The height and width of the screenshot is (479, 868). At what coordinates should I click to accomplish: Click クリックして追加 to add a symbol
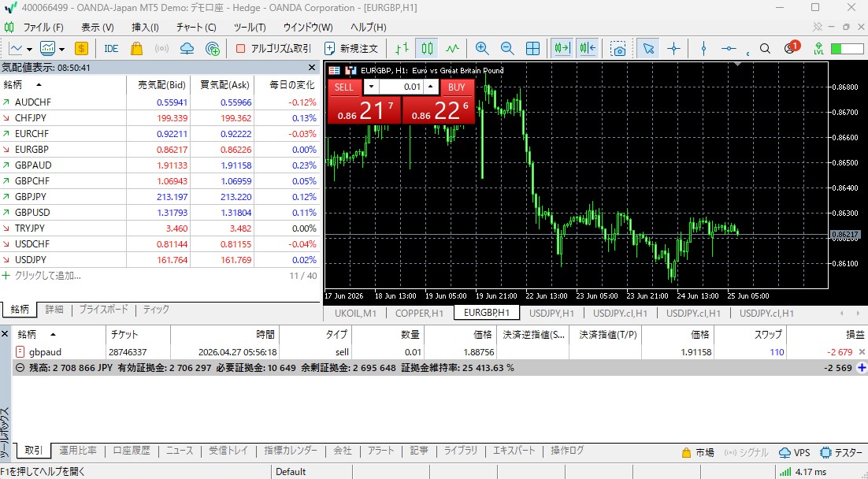point(47,275)
